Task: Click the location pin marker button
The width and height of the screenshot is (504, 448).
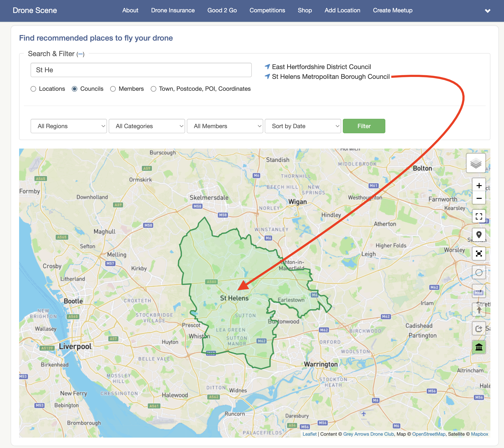Action: (479, 234)
